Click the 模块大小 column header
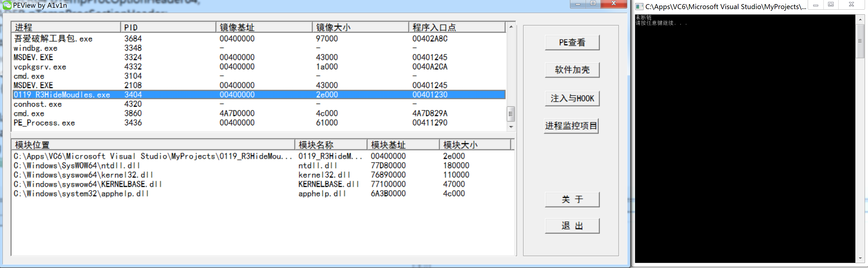Screen dimensions: 868x268 coord(475,144)
